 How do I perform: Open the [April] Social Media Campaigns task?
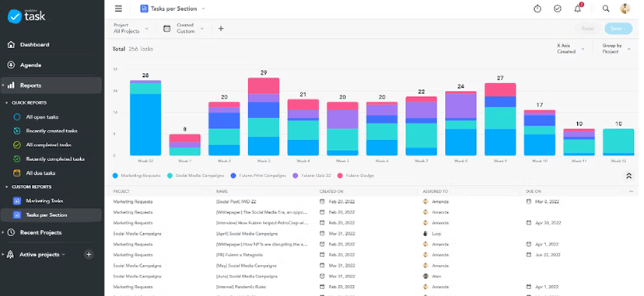247,234
